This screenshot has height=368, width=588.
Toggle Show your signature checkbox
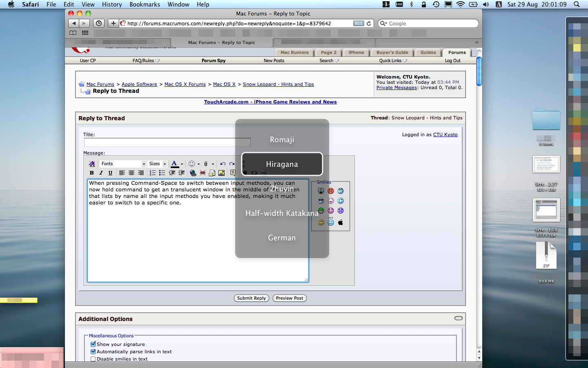(93, 344)
